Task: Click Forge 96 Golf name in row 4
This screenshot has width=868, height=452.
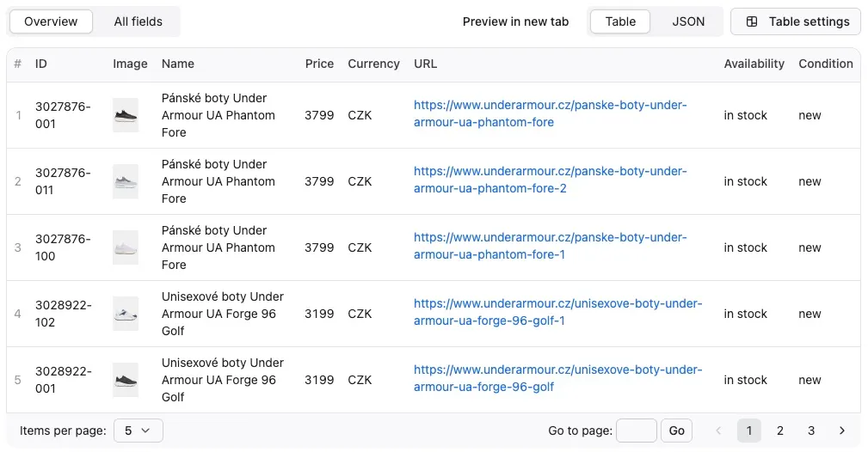Action: click(223, 314)
